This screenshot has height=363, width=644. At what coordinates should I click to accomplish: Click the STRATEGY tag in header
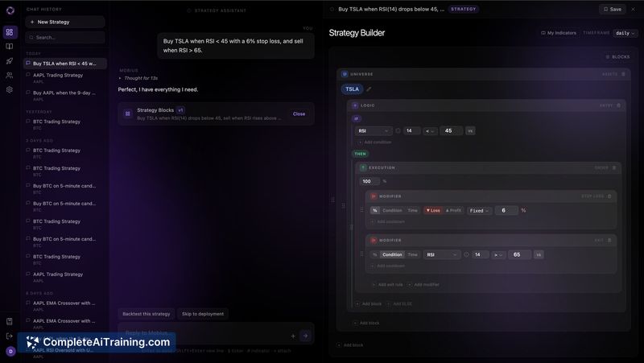464,9
